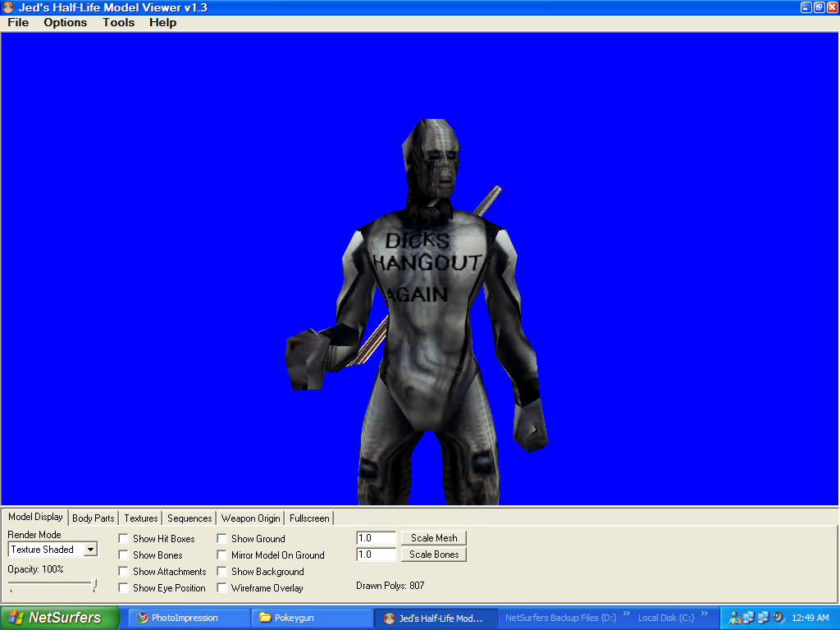Click the Drawn Polys: 807 readout
The height and width of the screenshot is (630, 840).
[390, 586]
